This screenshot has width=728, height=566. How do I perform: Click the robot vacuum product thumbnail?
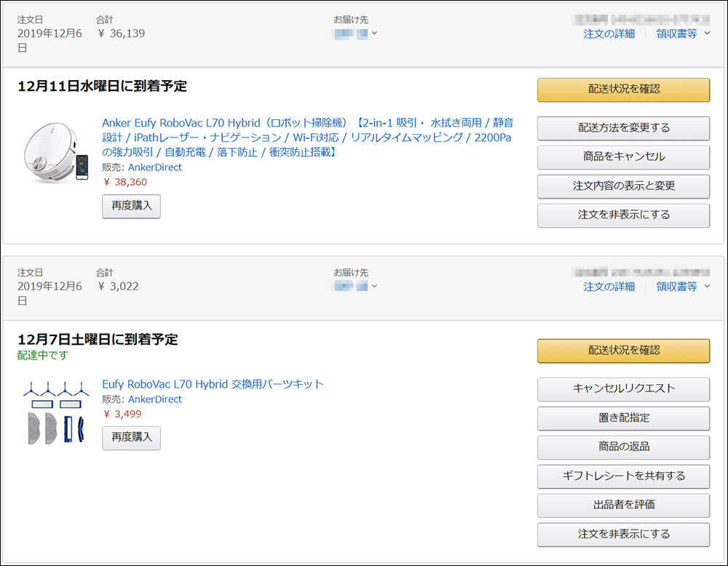(56, 153)
